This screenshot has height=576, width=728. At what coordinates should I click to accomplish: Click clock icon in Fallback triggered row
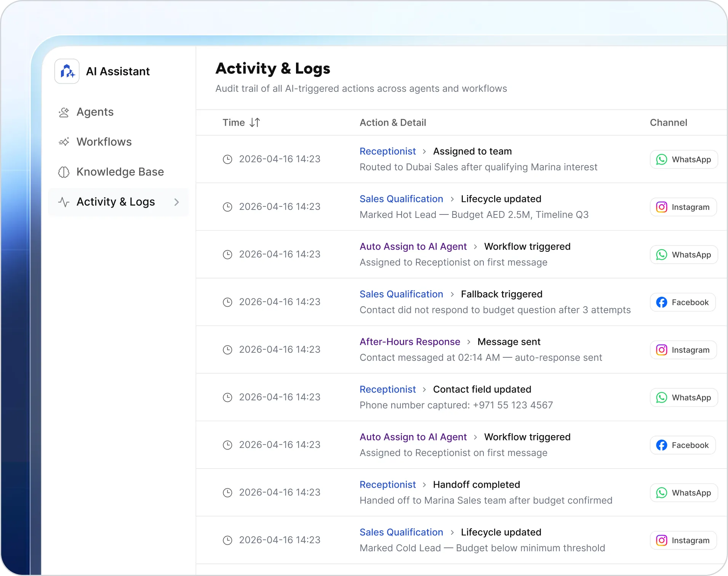(x=227, y=302)
